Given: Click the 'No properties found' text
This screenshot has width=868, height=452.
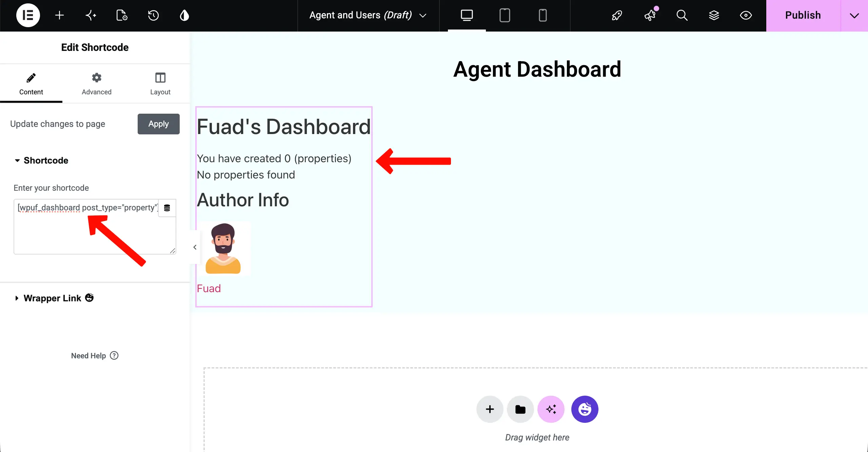Looking at the screenshot, I should (x=246, y=175).
